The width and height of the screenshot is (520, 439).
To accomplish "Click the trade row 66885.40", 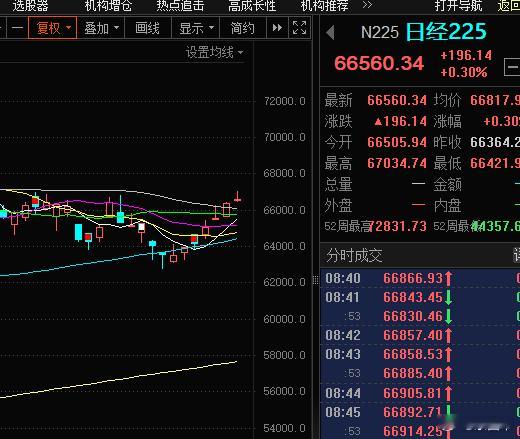I will pos(420,373).
